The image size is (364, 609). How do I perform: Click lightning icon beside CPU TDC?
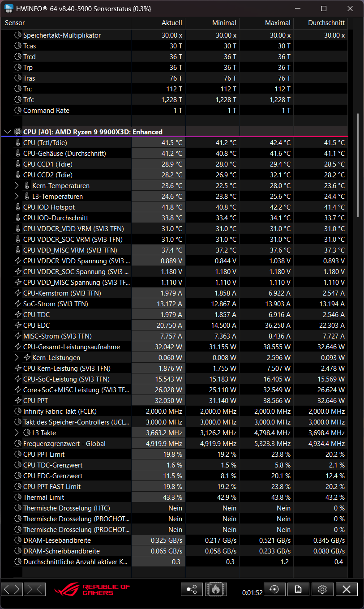pos(18,314)
